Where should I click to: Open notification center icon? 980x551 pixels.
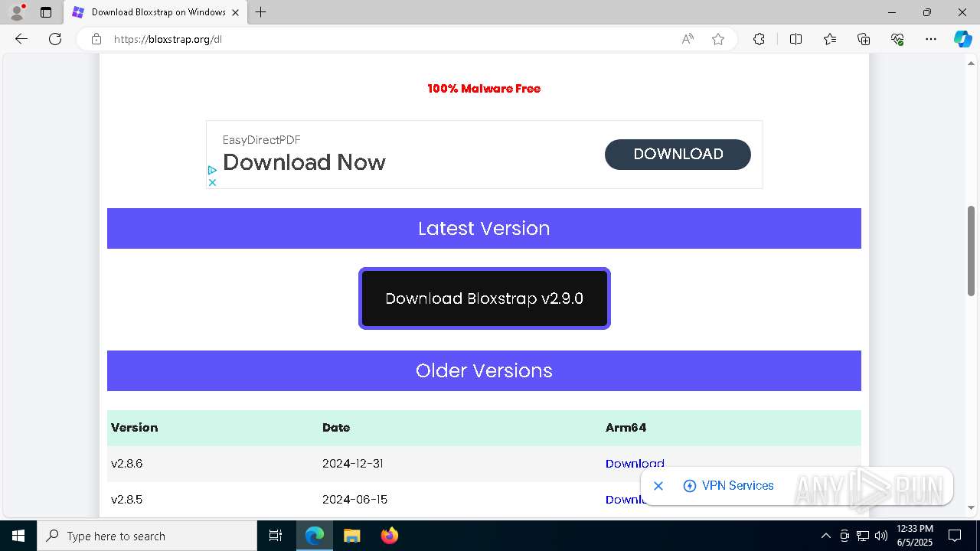tap(955, 536)
